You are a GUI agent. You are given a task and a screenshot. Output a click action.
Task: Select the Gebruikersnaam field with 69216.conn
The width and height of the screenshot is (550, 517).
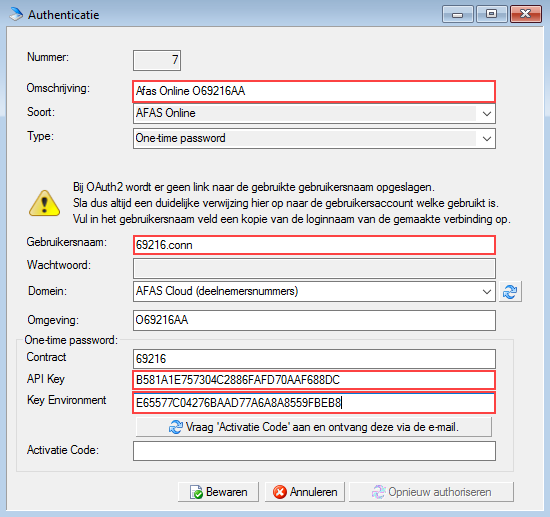coord(314,245)
